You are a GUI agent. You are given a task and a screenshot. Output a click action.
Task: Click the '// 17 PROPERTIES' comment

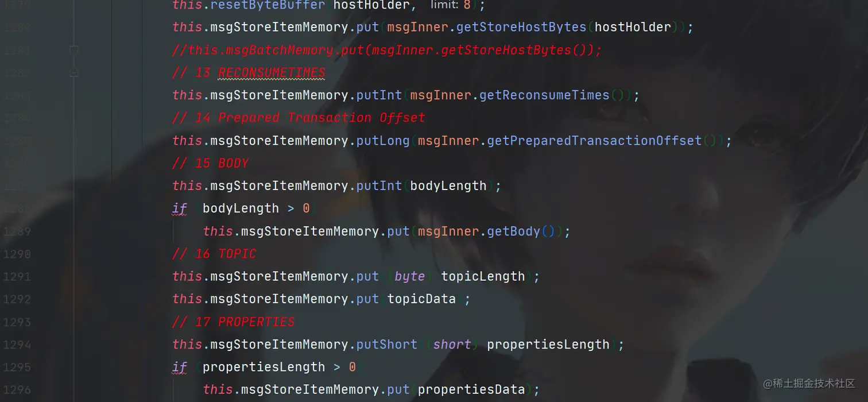234,322
